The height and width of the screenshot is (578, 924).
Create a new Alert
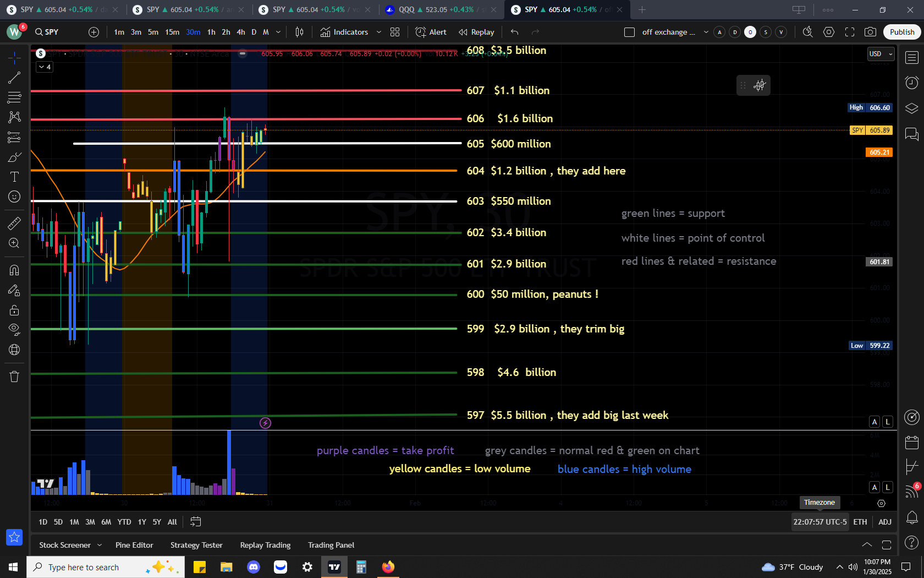(431, 32)
